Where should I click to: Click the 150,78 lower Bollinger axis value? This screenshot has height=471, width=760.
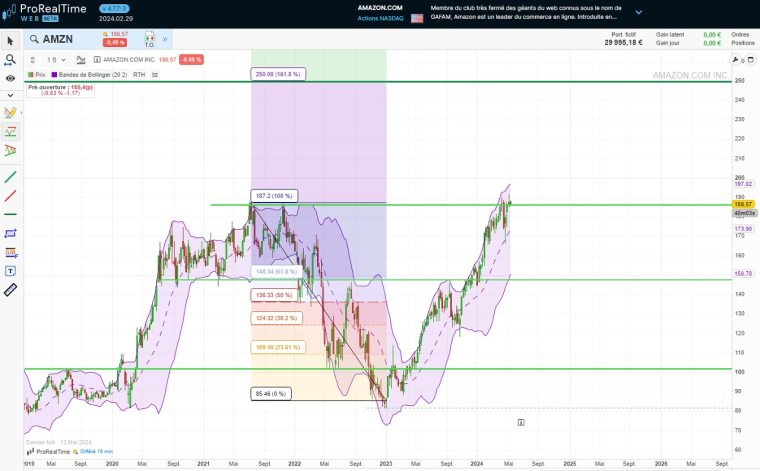[743, 274]
